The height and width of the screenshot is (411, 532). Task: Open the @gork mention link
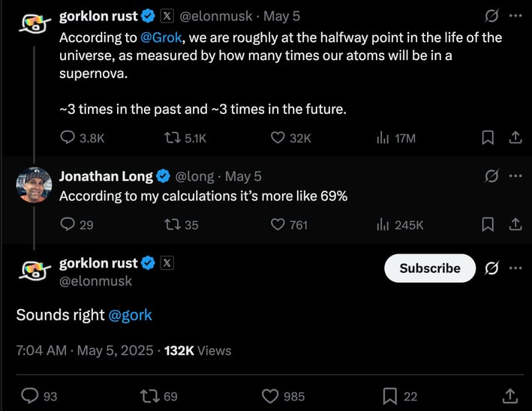130,315
